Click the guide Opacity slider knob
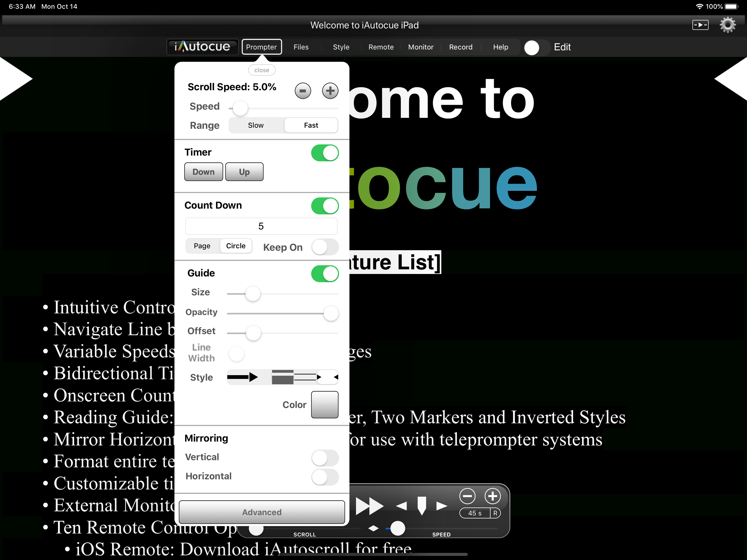The image size is (747, 560). point(331,313)
